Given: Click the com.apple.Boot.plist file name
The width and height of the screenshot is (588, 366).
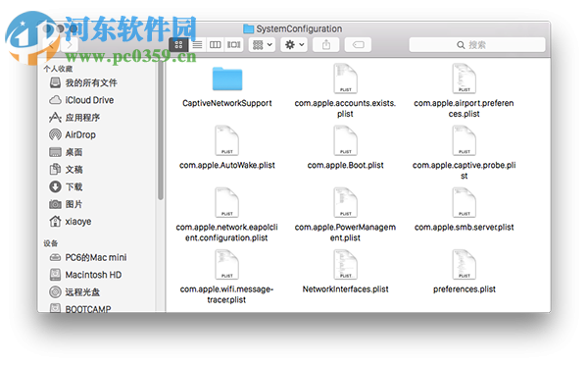Looking at the screenshot, I should [345, 165].
